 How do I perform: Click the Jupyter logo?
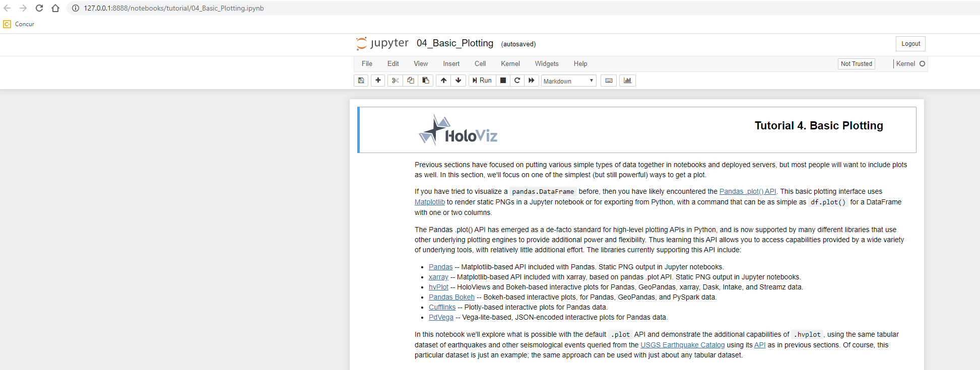(382, 43)
